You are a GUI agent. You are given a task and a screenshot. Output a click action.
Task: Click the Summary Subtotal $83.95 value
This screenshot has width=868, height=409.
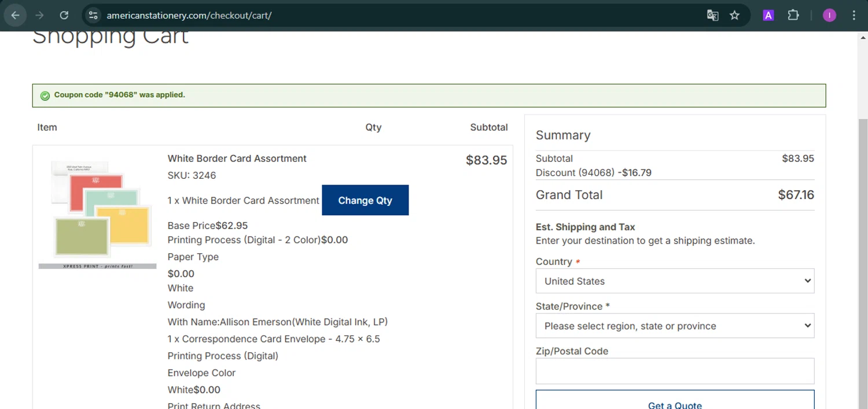798,159
